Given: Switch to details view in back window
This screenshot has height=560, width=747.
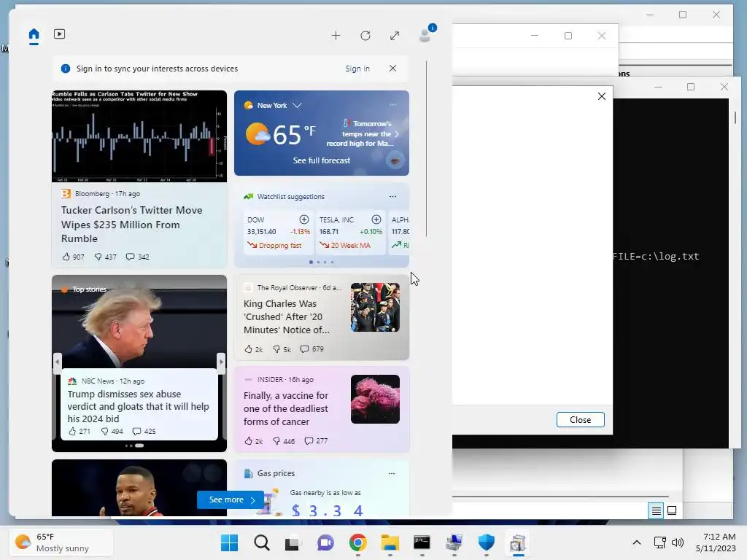Looking at the screenshot, I should [x=656, y=510].
